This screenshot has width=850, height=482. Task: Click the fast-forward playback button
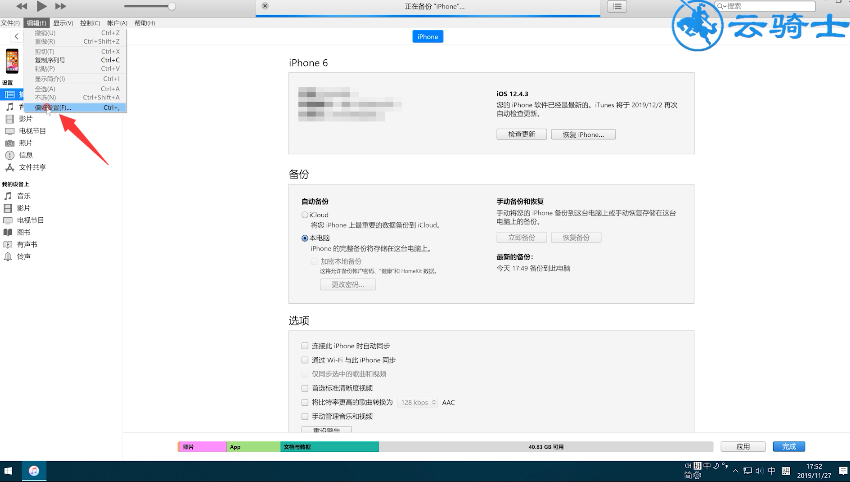click(61, 7)
